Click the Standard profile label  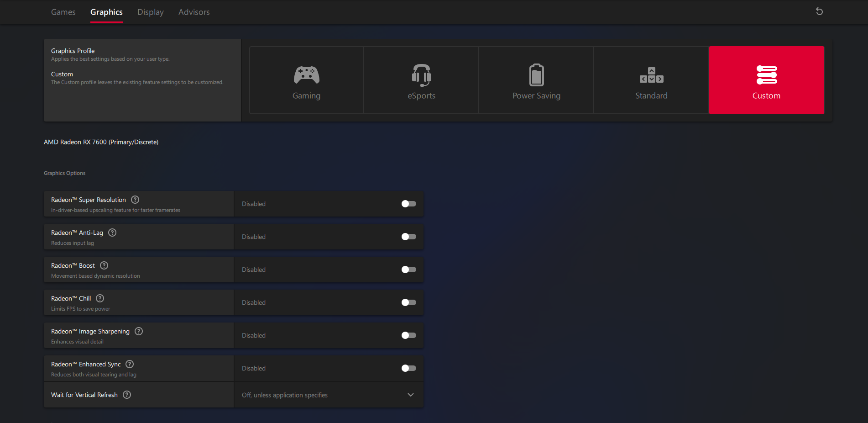point(652,95)
